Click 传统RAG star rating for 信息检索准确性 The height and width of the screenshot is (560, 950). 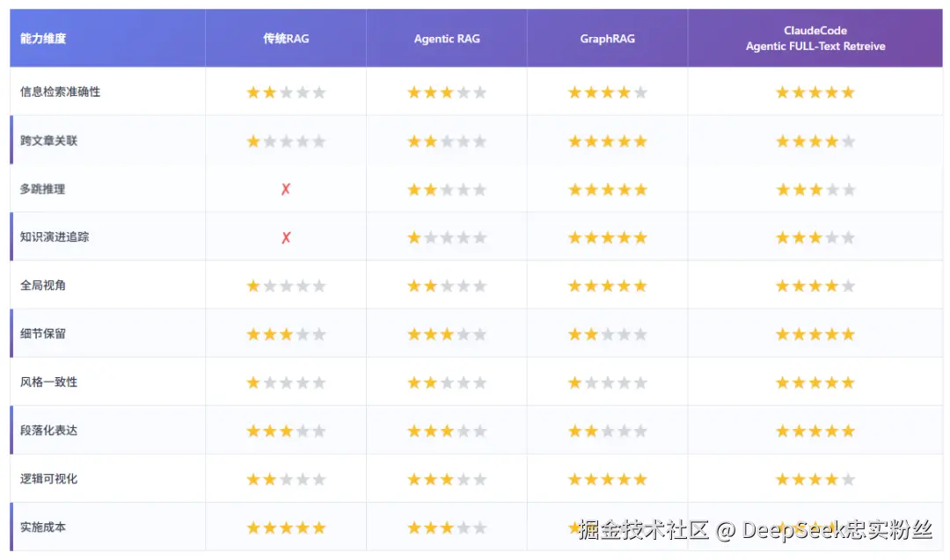[x=286, y=92]
